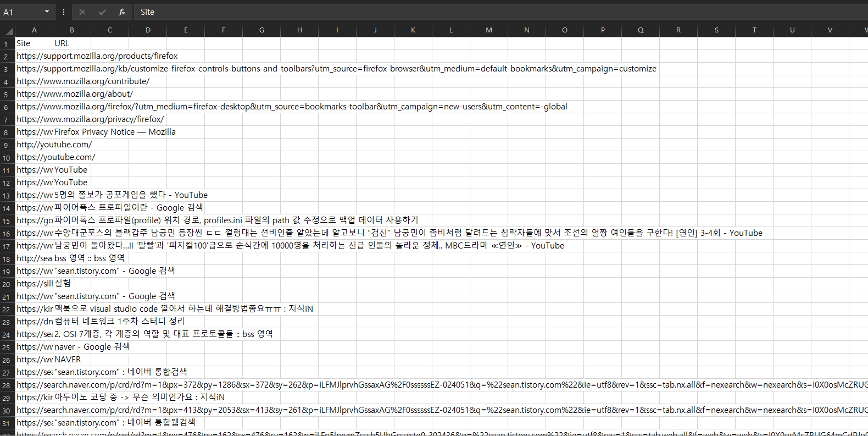Select row 1 header

click(x=7, y=43)
